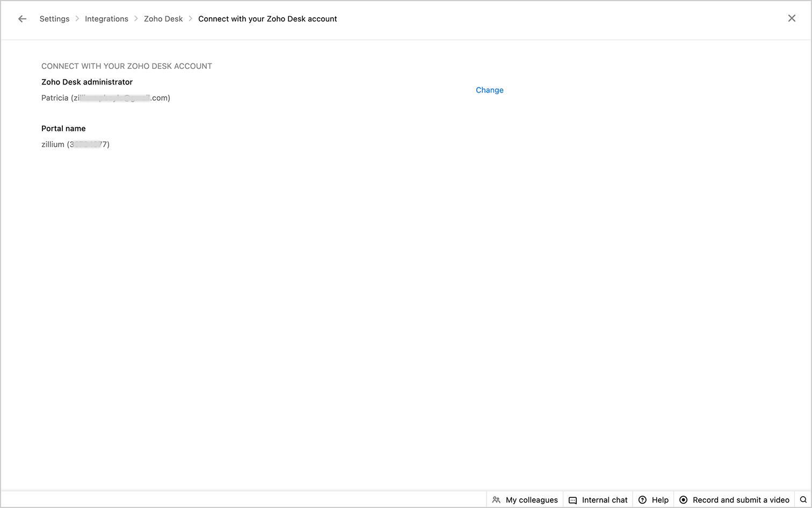
Task: Go back using the left arrow icon
Action: point(22,19)
